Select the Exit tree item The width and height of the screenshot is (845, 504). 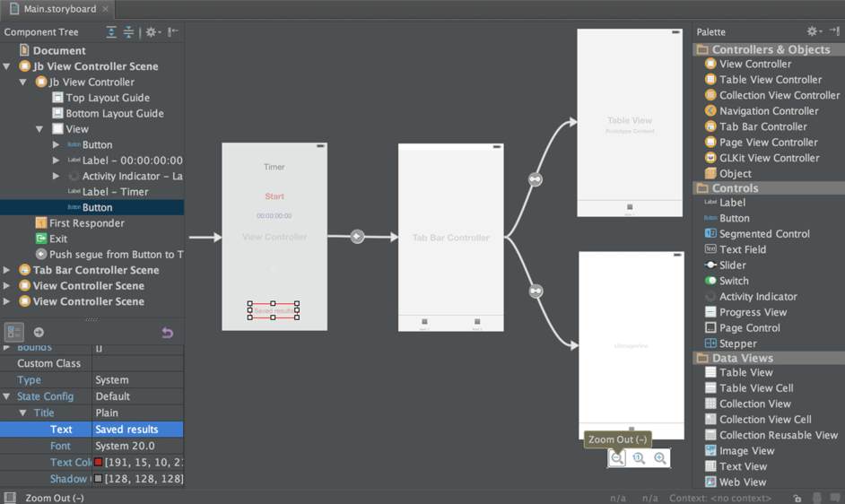pos(51,239)
